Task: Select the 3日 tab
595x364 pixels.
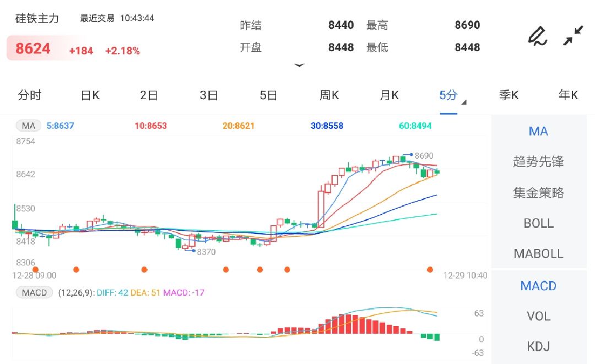Action: (x=209, y=95)
